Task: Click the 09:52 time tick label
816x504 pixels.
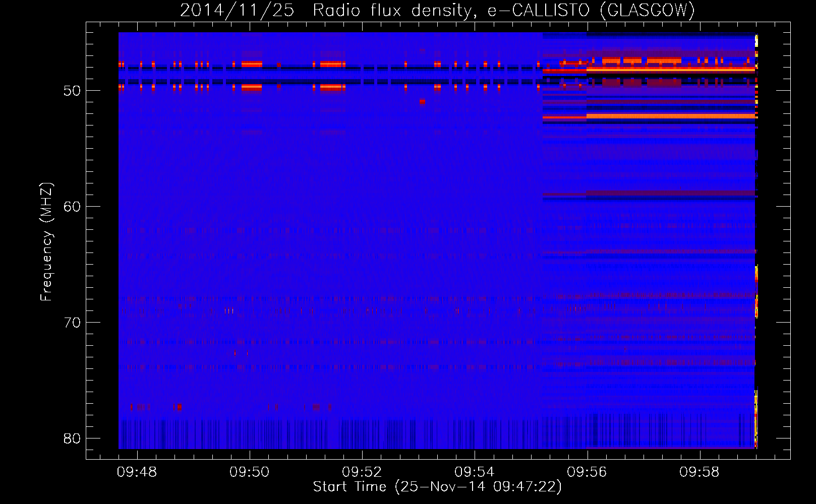Action: [x=362, y=472]
